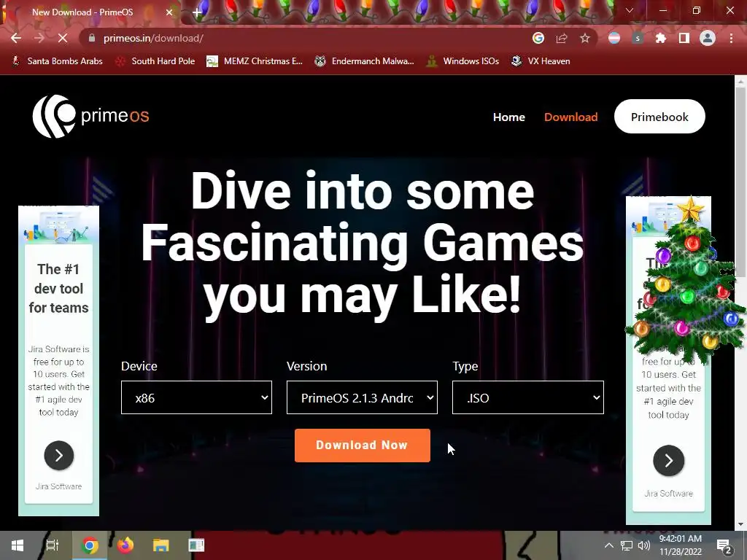
Task: Click the volume speaker icon
Action: click(x=643, y=545)
